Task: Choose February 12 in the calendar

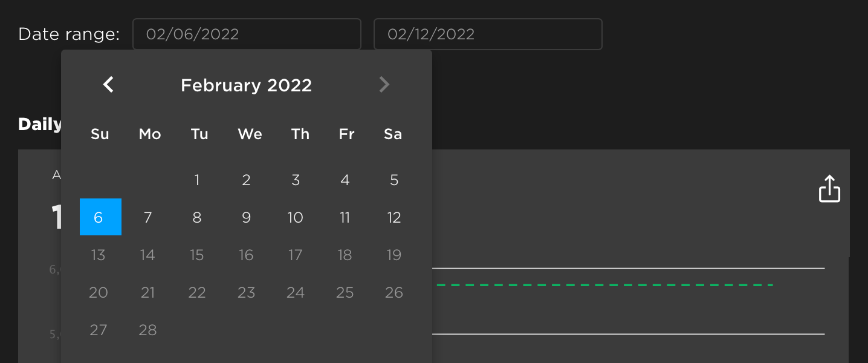Action: click(x=394, y=217)
